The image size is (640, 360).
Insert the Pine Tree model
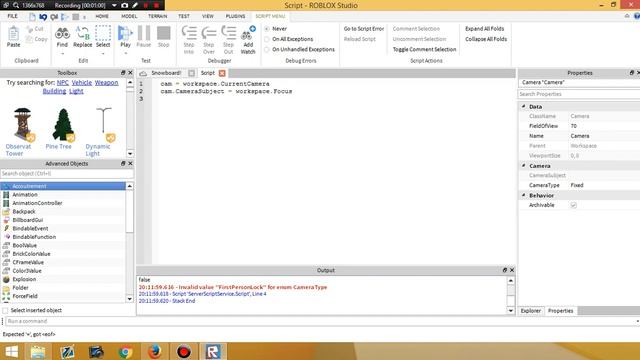point(63,124)
